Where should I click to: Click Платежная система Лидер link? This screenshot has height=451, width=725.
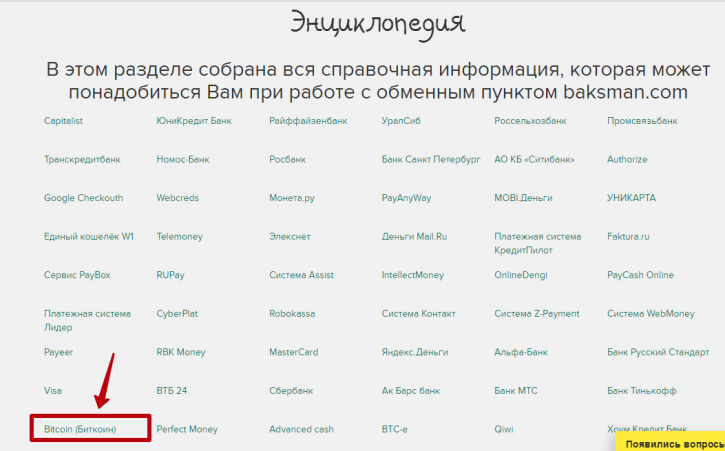click(x=87, y=321)
